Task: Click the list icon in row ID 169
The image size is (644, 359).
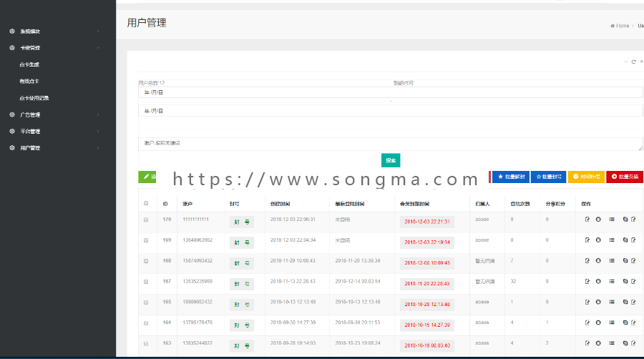Action: (612, 240)
